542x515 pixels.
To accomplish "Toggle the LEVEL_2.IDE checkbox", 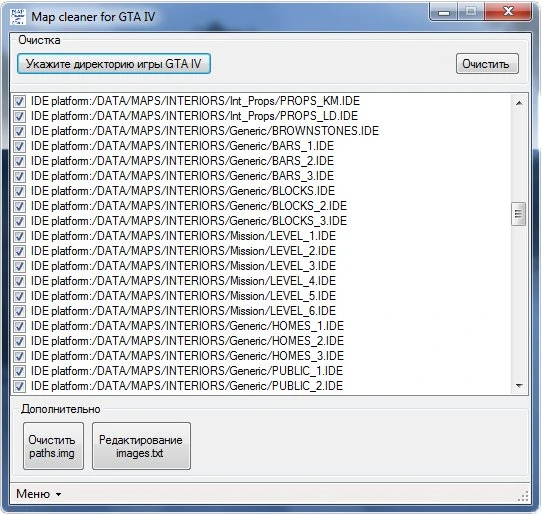I will point(19,251).
